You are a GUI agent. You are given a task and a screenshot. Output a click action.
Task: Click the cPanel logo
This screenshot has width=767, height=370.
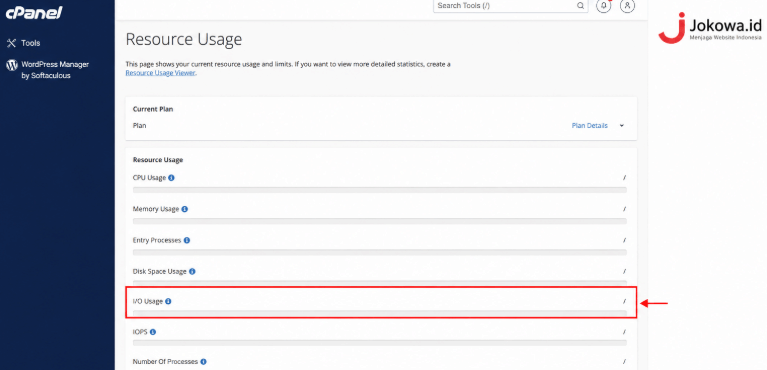coord(34,12)
